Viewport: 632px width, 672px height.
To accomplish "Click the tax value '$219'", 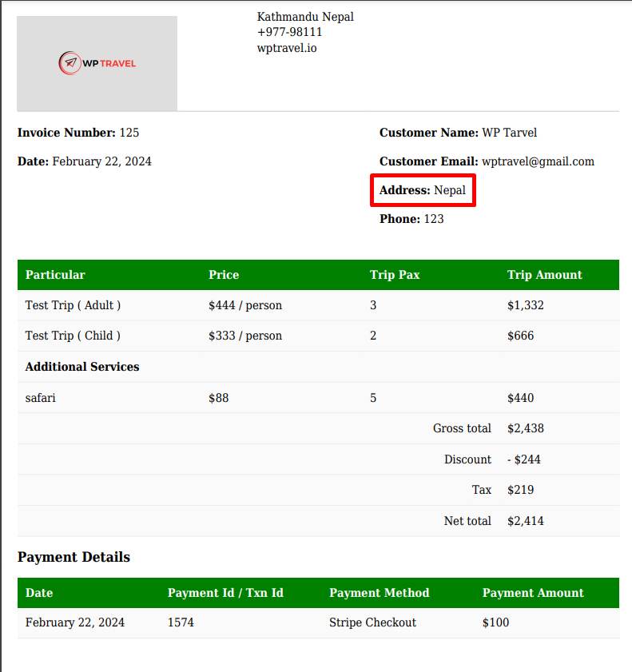I will click(520, 490).
